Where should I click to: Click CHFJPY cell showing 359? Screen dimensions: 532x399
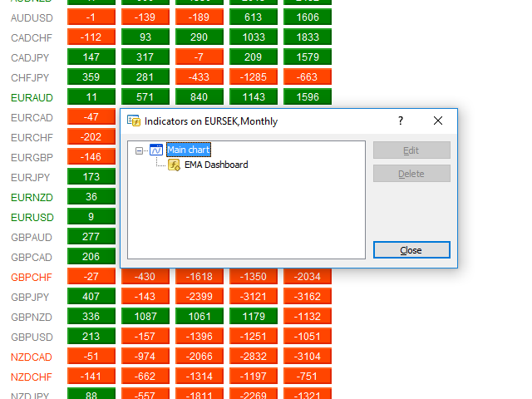(91, 77)
